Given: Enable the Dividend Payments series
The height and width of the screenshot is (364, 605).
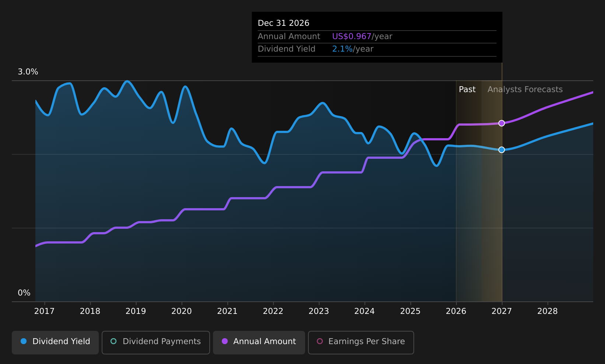Looking at the screenshot, I should (x=156, y=342).
